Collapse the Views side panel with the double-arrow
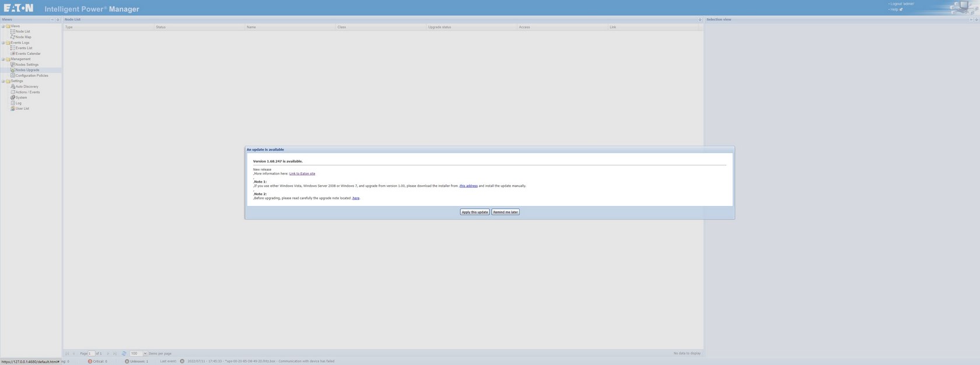The image size is (980, 365). (52, 20)
